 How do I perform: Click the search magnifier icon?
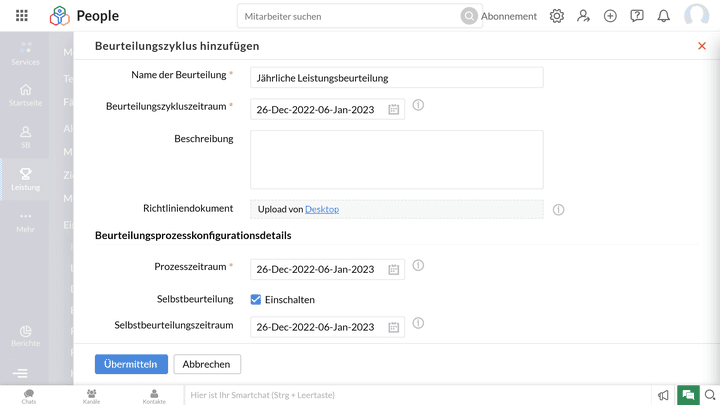[469, 16]
